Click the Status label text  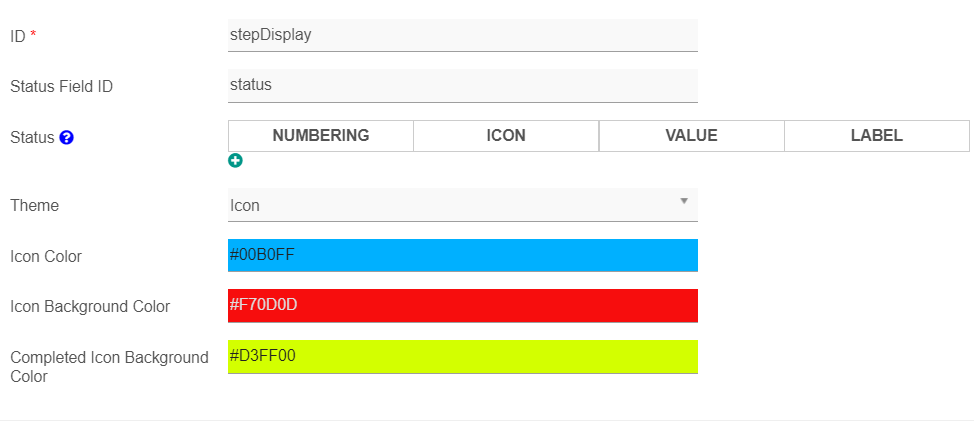tap(32, 138)
